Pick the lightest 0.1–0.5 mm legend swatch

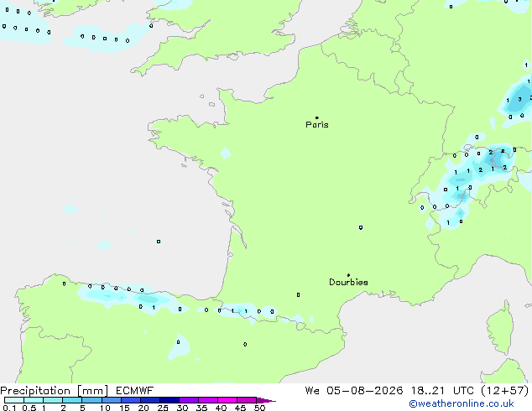[x=14, y=400]
